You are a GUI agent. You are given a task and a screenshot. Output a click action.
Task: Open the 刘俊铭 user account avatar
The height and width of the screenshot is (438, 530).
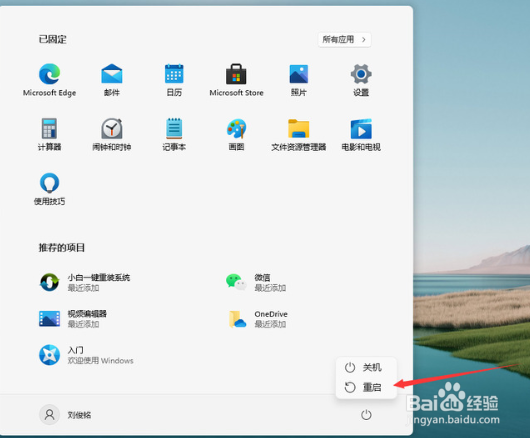[50, 415]
